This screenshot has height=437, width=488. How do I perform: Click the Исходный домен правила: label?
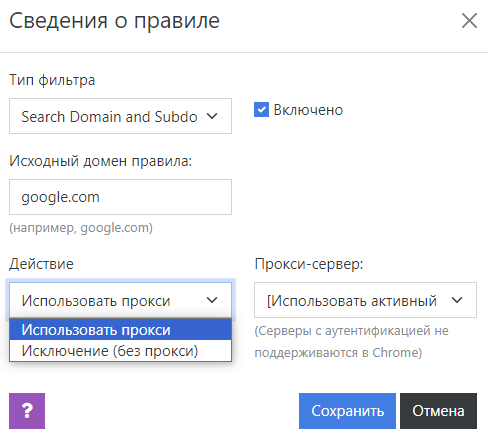(x=100, y=161)
